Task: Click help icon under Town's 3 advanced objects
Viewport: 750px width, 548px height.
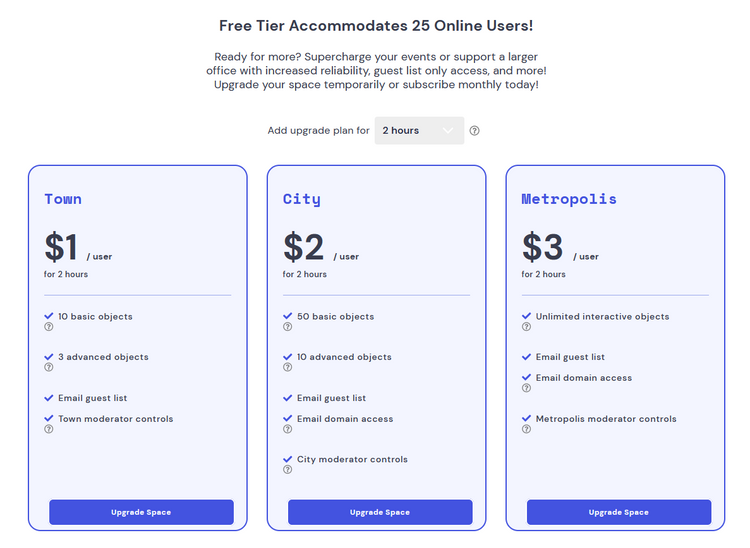Action: pos(48,368)
